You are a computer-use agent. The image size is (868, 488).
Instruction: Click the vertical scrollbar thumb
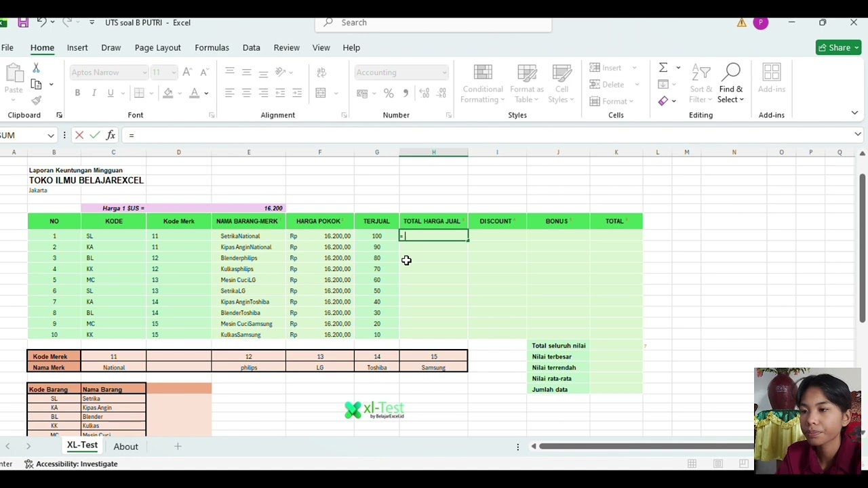862,247
